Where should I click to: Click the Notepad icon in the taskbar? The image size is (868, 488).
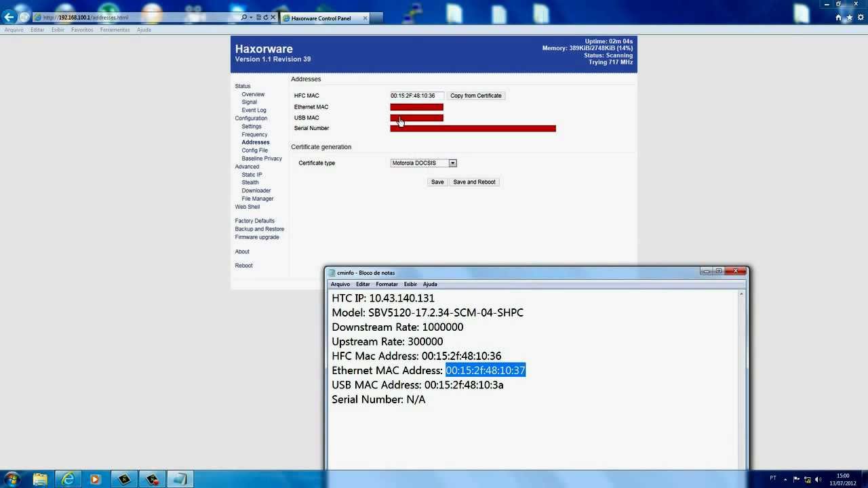[180, 479]
